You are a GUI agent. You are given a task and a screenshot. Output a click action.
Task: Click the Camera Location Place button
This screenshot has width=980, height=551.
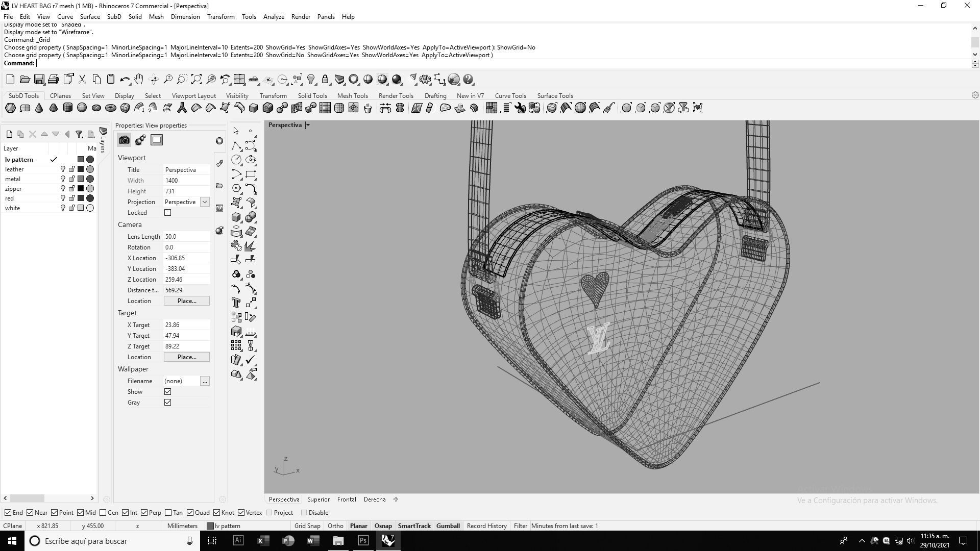point(186,301)
